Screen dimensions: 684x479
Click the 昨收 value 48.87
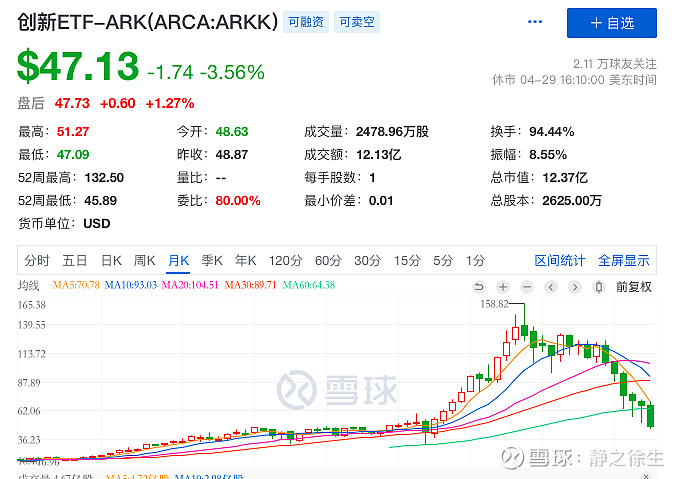point(232,154)
